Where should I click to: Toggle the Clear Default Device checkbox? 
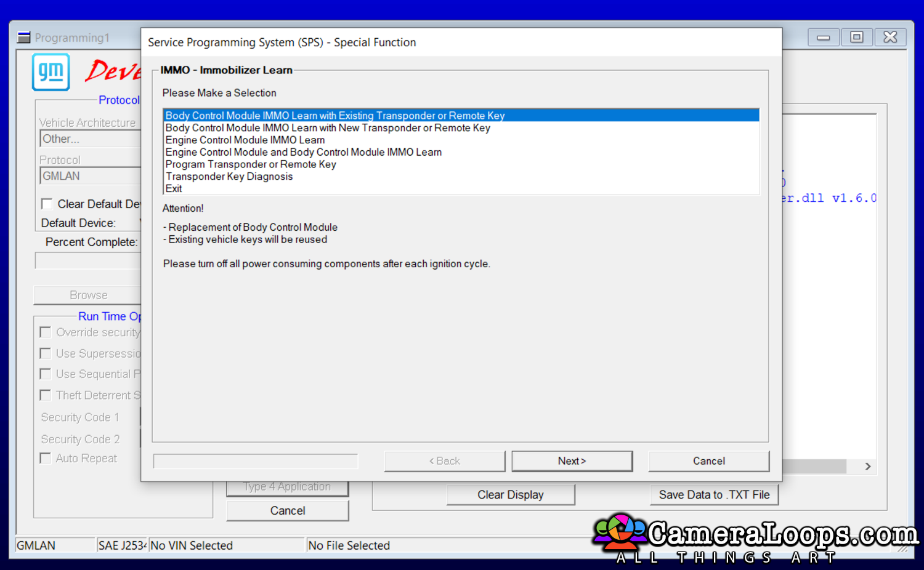coord(47,204)
